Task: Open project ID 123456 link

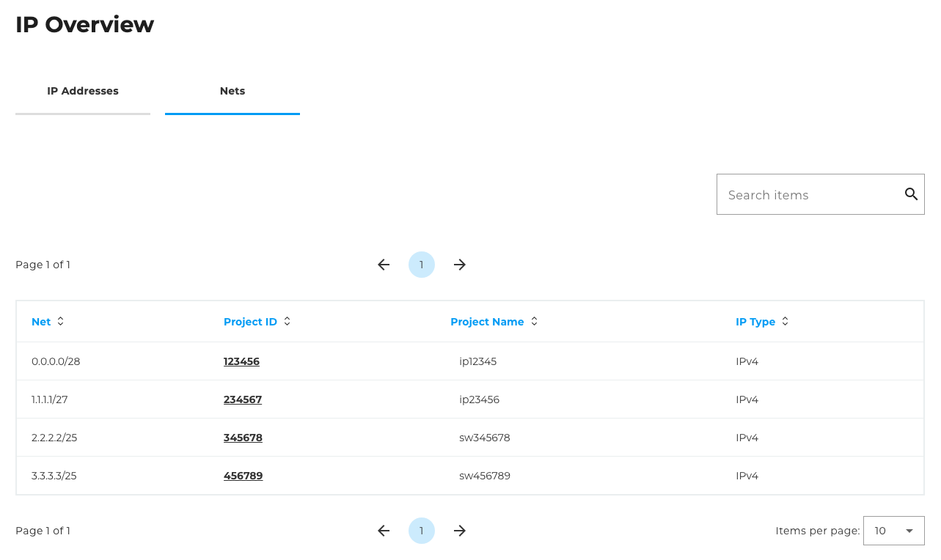Action: (241, 361)
